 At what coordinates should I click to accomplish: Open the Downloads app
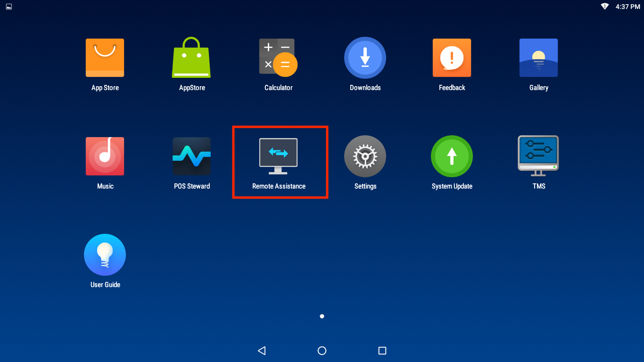(x=365, y=58)
